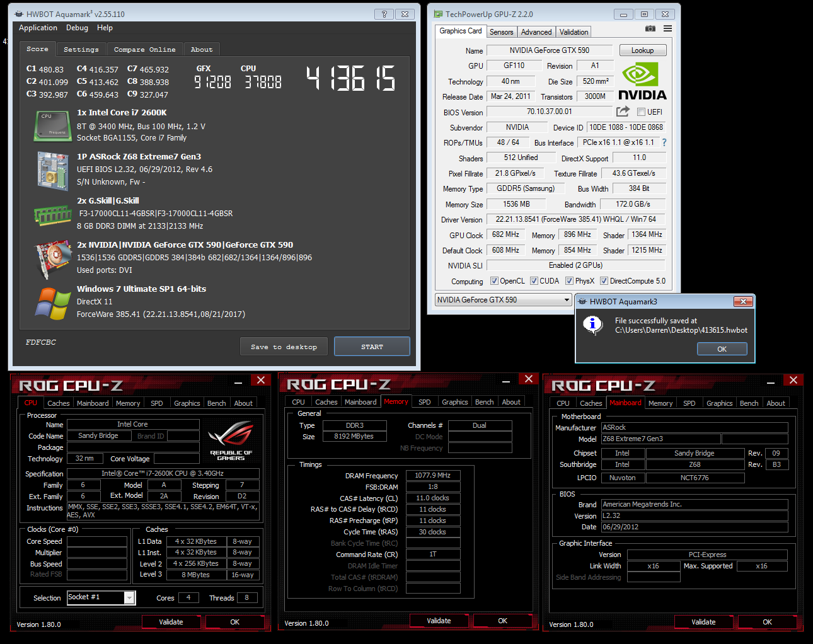Click the Save to desktop button

tap(284, 347)
